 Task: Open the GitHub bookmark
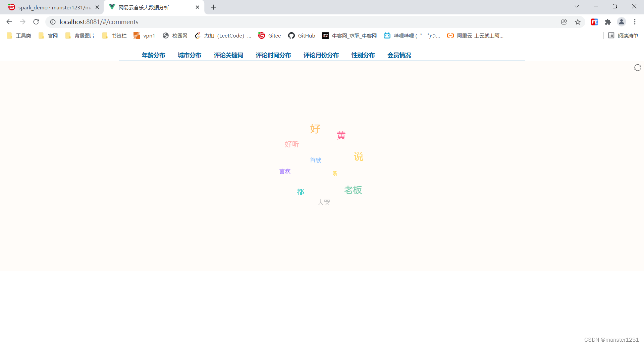[302, 36]
